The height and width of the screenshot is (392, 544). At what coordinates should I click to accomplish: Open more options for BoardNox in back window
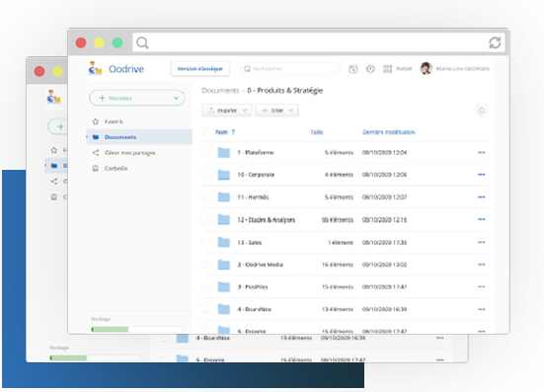point(440,338)
